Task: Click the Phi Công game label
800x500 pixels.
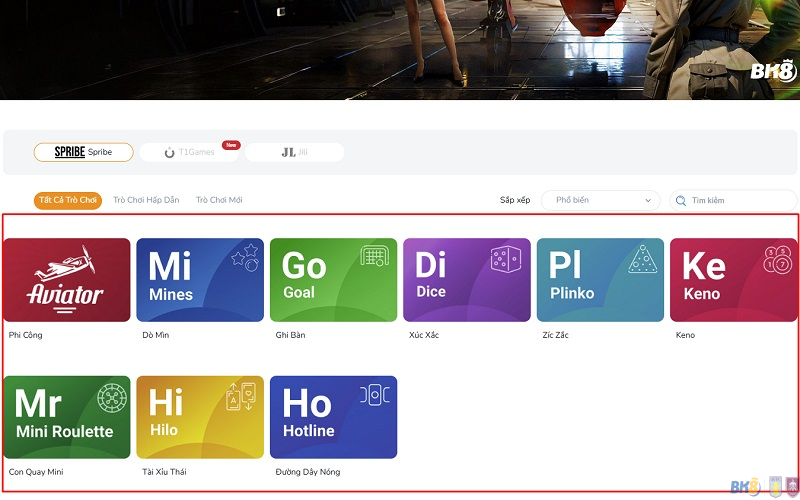Action: [x=25, y=335]
